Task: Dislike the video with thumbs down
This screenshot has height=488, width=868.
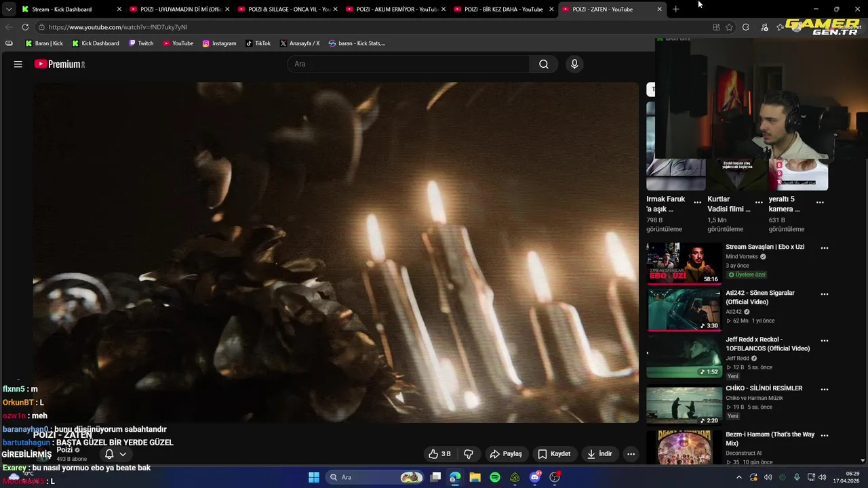Action: pos(468,454)
